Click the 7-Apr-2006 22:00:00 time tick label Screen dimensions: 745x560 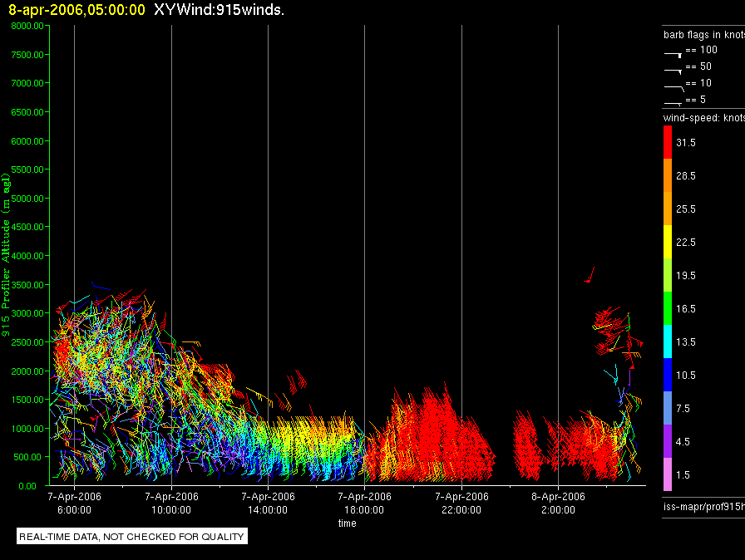461,503
